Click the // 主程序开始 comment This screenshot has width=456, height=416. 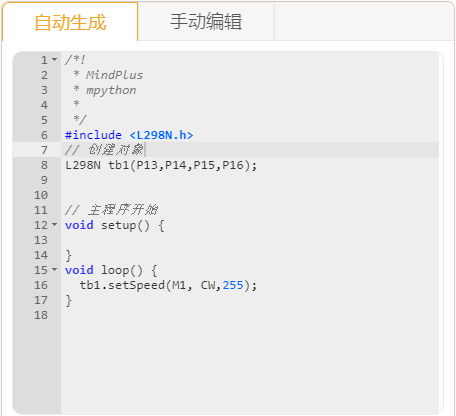click(x=111, y=210)
